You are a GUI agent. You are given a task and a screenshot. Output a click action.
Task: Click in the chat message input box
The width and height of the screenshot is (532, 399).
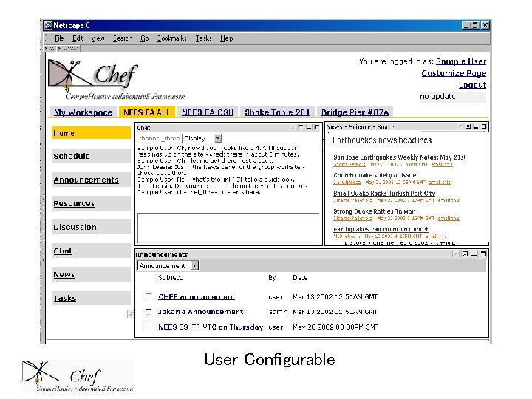[x=228, y=228]
